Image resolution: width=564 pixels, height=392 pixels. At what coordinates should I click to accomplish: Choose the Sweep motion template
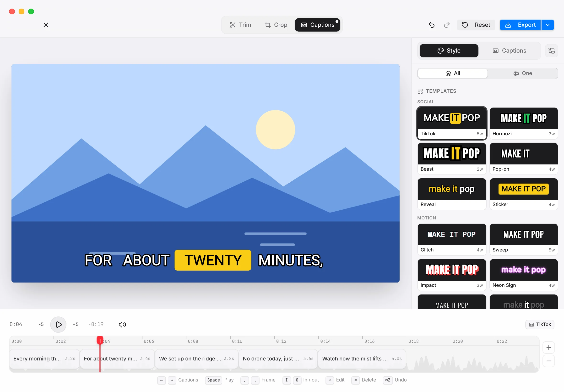coord(523,240)
